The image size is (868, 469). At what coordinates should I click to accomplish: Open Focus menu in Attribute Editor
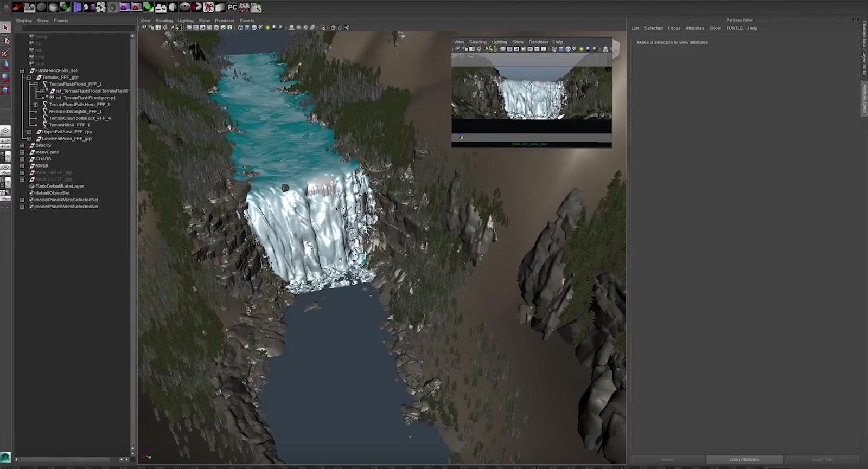(674, 28)
